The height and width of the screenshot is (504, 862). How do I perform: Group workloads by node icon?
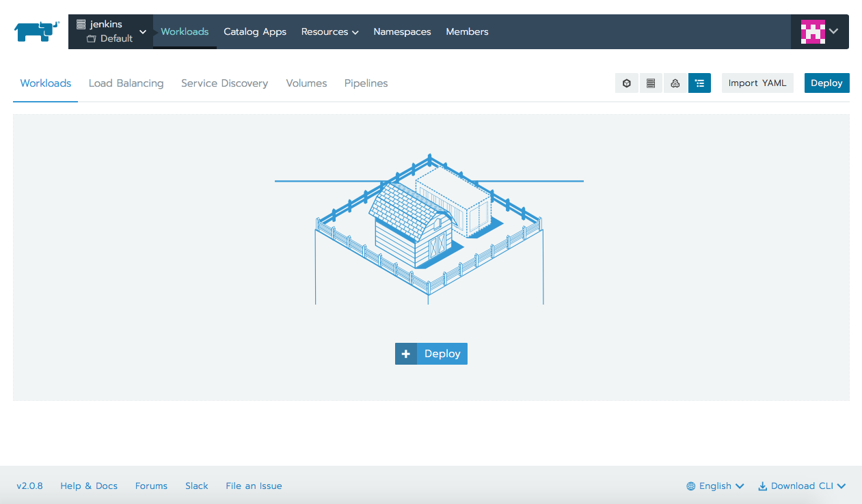coord(651,83)
